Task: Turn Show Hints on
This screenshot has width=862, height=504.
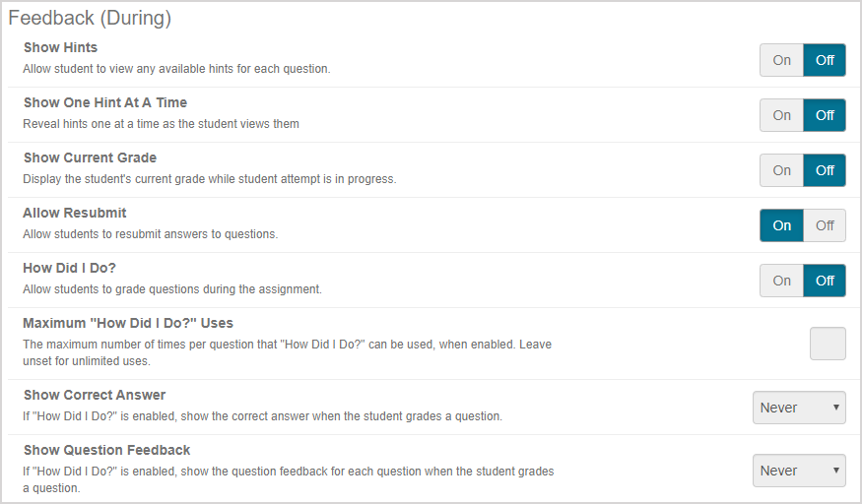Action: (x=781, y=60)
